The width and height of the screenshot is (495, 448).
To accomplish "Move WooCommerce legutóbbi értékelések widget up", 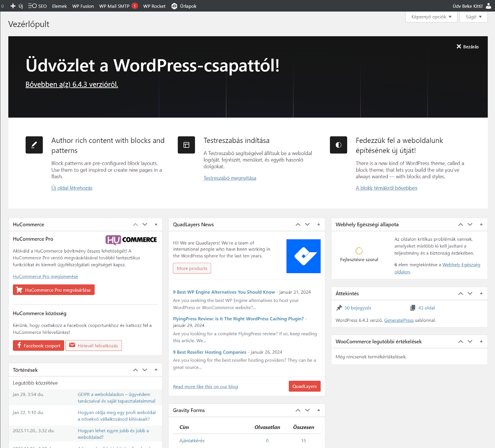I will (461, 341).
